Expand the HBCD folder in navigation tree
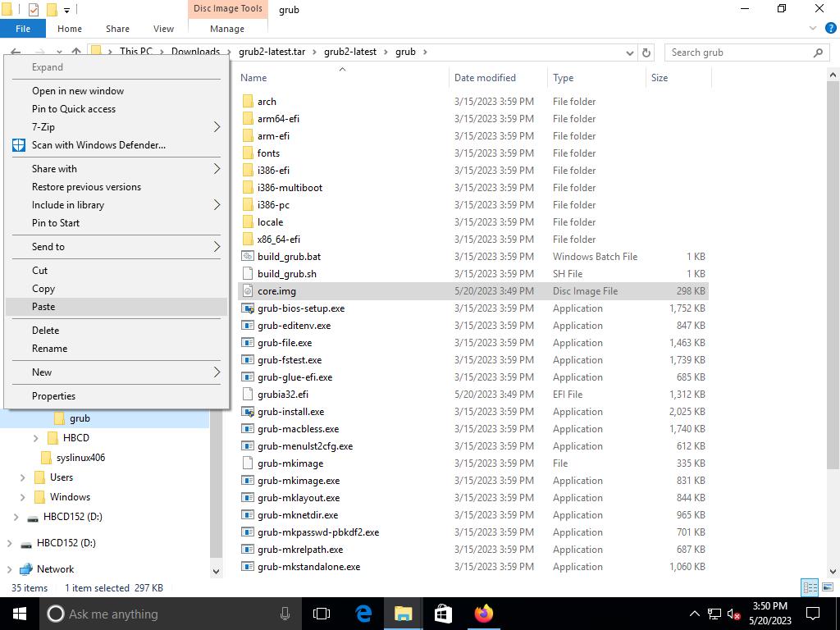Viewport: 840px width, 630px height. click(x=35, y=438)
